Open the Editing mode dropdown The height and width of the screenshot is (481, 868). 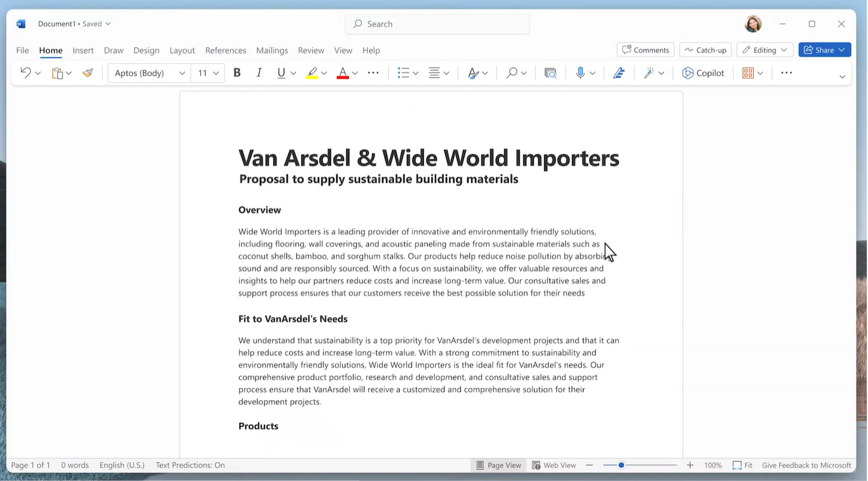(765, 50)
